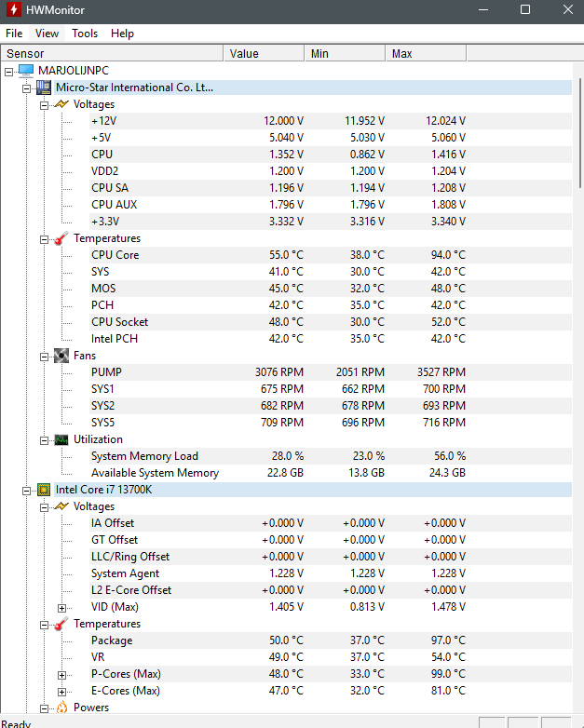Click the 3527 RPM PUMP max value
This screenshot has height=728, width=584.
(x=441, y=371)
